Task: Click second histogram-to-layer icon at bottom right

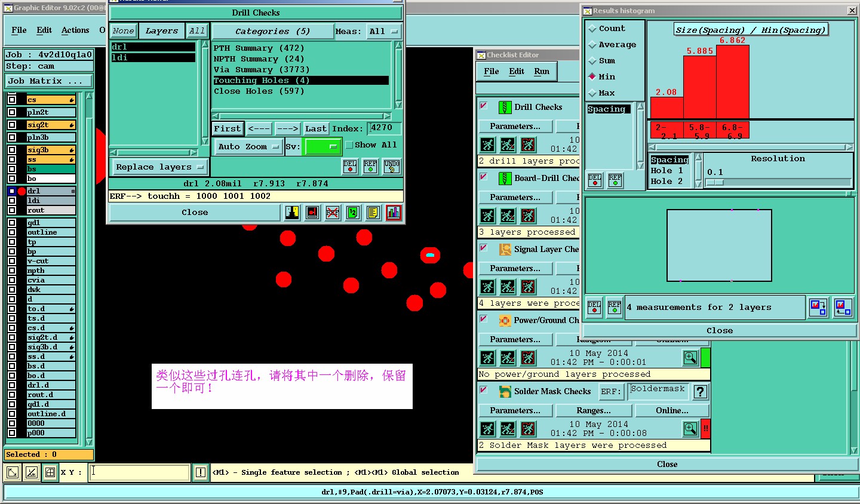Action: coord(843,308)
